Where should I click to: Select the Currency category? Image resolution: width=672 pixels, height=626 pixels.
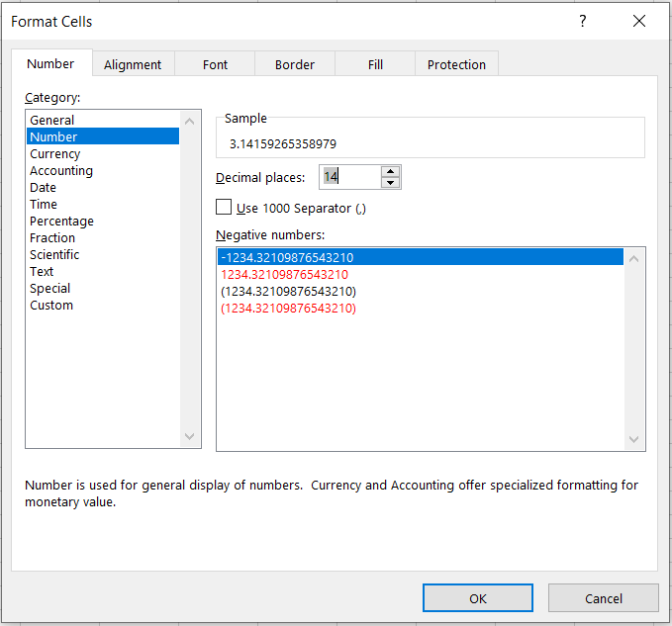click(x=55, y=154)
